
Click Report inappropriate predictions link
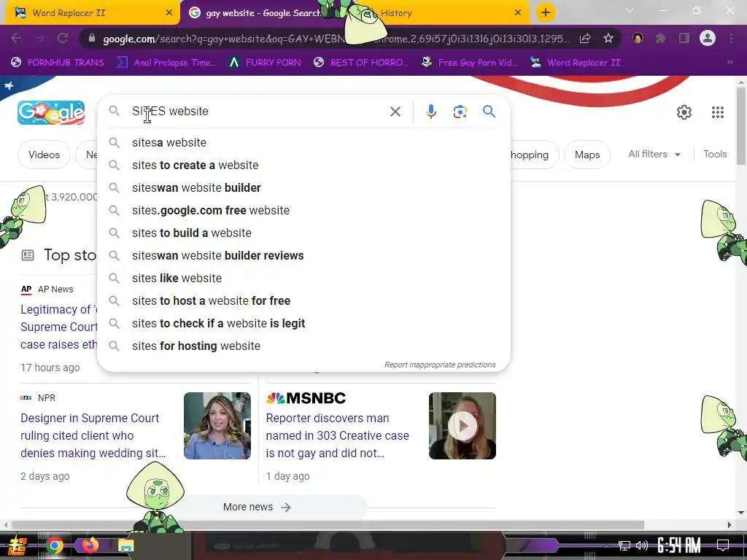440,365
